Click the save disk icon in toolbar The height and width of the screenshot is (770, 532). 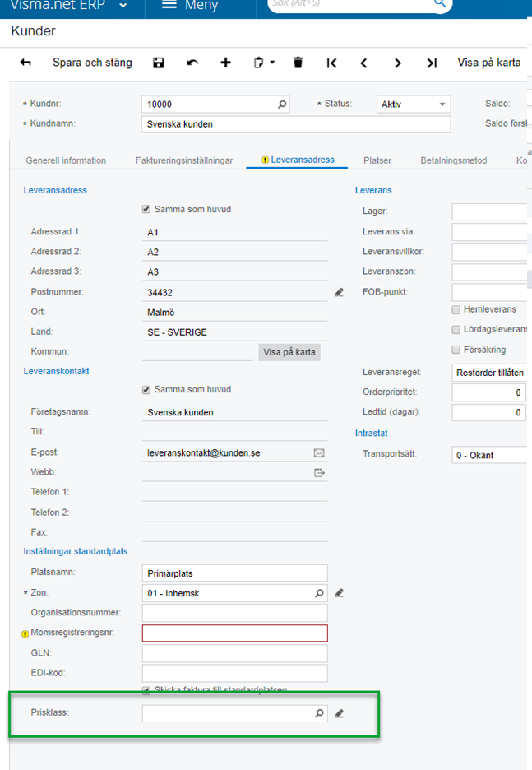point(159,63)
